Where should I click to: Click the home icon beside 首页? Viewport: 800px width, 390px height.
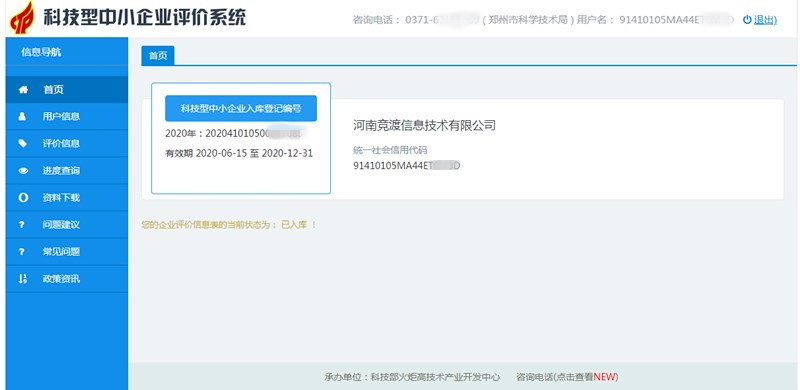pyautogui.click(x=23, y=90)
